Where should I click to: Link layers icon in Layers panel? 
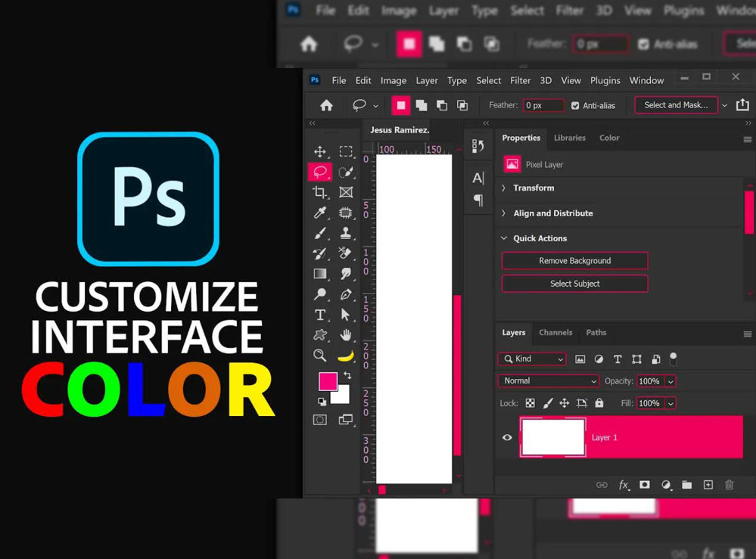[602, 485]
